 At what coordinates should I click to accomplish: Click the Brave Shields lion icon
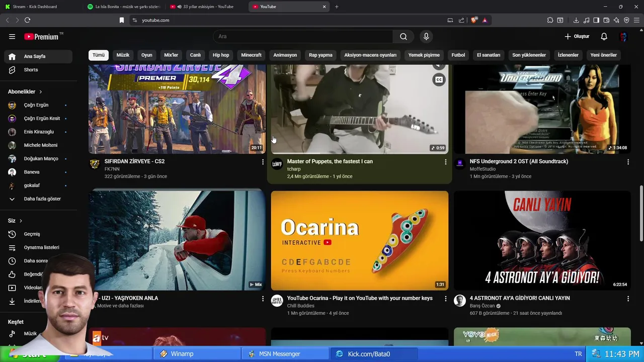coord(474,20)
